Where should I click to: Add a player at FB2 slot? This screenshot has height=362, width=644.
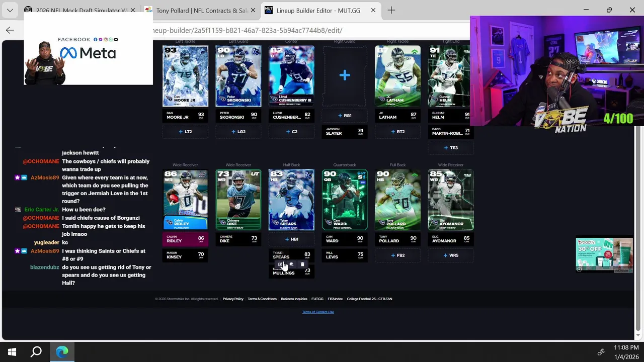click(x=397, y=255)
